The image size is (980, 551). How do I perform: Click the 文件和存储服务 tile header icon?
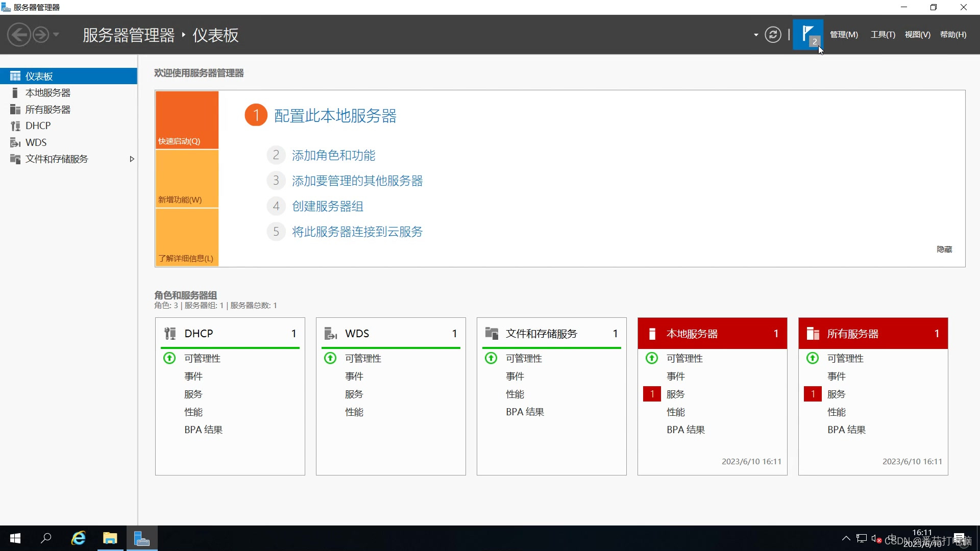tap(492, 333)
